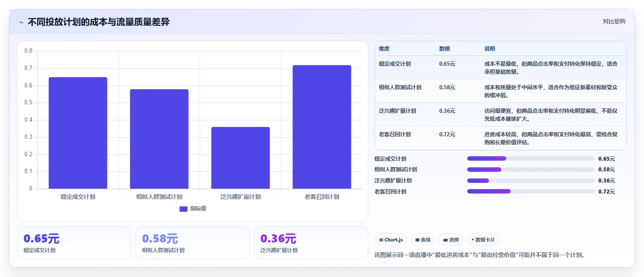Open the 0.58元 相似人群测试计划 data card
The width and height of the screenshot is (644, 277).
[x=193, y=243]
